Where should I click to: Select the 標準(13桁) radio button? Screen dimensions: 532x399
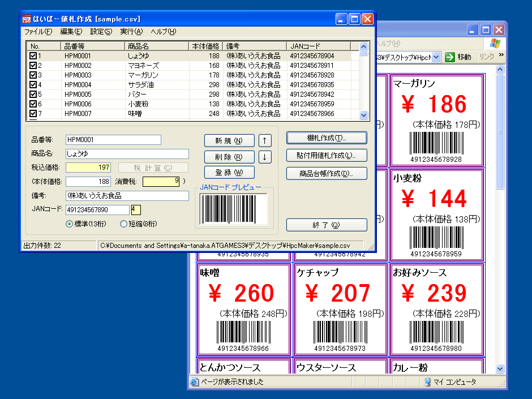(69, 224)
